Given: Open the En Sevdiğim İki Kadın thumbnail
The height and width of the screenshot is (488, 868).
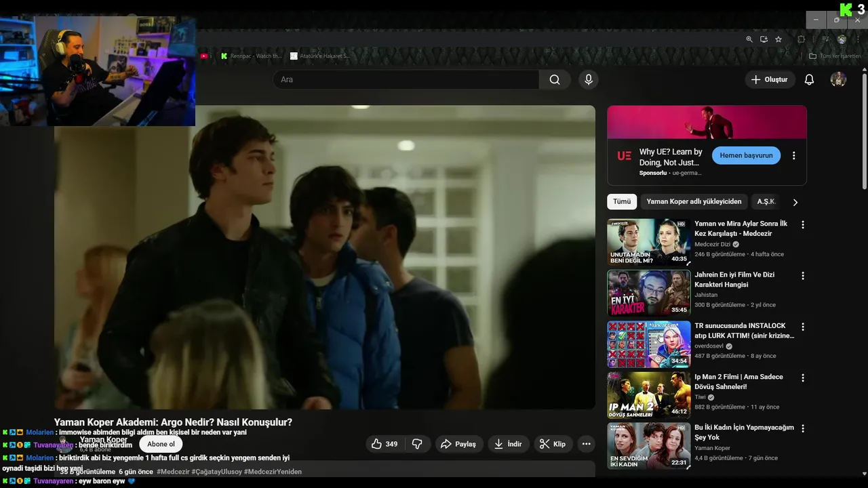Looking at the screenshot, I should click(649, 445).
